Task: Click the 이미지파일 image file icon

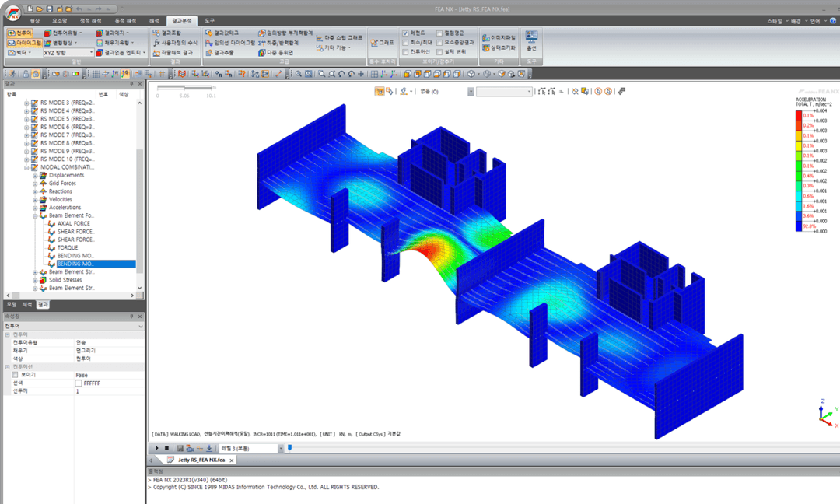Action: pyautogui.click(x=499, y=37)
